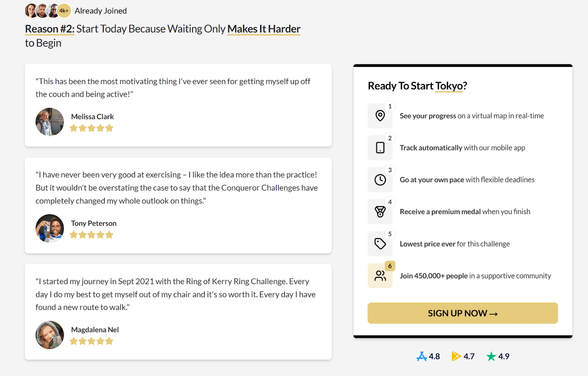Click the Google Play 4.7 rating icon
Image resolution: width=588 pixels, height=376 pixels.
(456, 356)
